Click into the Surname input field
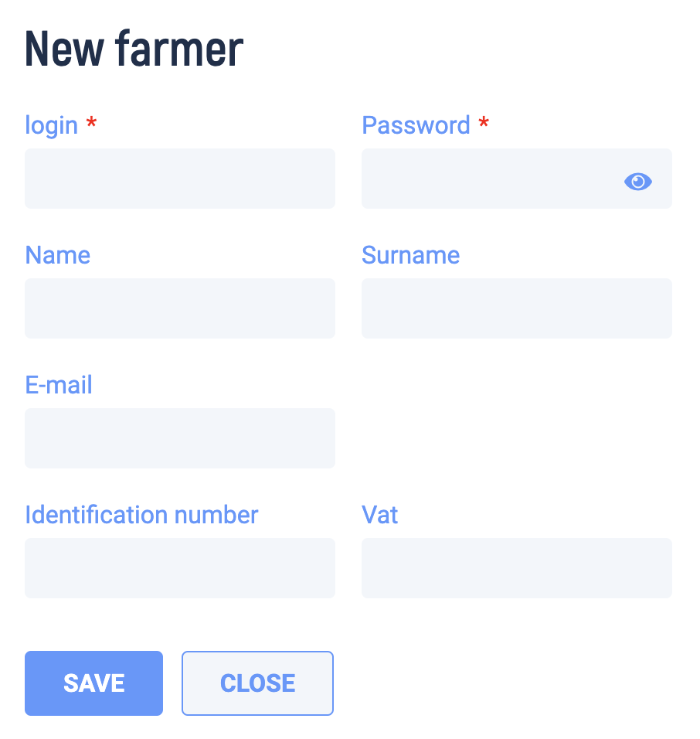The image size is (700, 739). tap(517, 308)
